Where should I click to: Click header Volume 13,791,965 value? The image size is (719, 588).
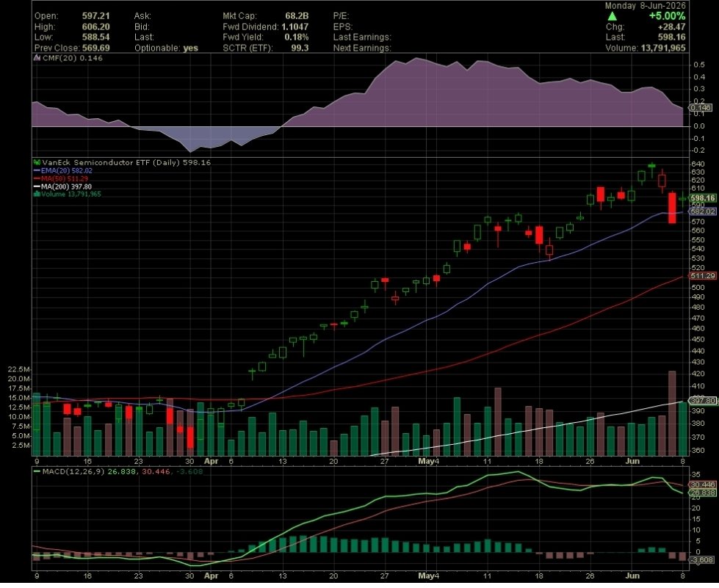663,48
